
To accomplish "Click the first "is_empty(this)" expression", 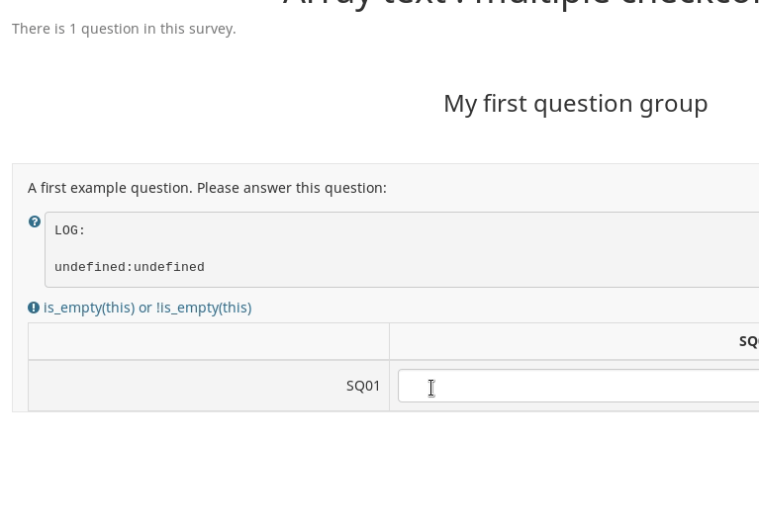I will (89, 308).
